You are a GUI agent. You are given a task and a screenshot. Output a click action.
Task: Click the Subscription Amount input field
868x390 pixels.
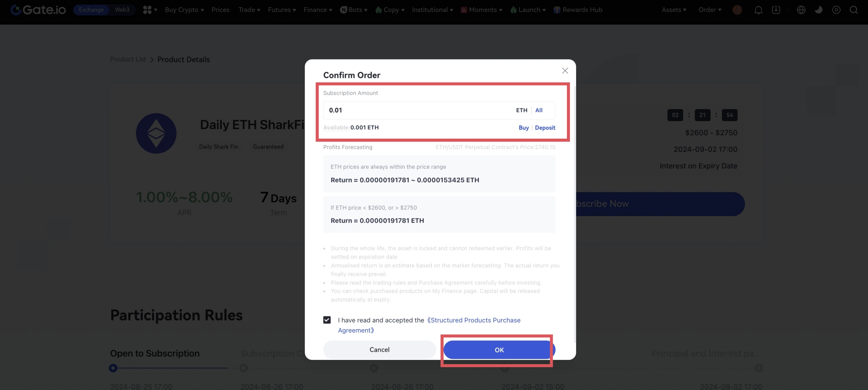(418, 110)
